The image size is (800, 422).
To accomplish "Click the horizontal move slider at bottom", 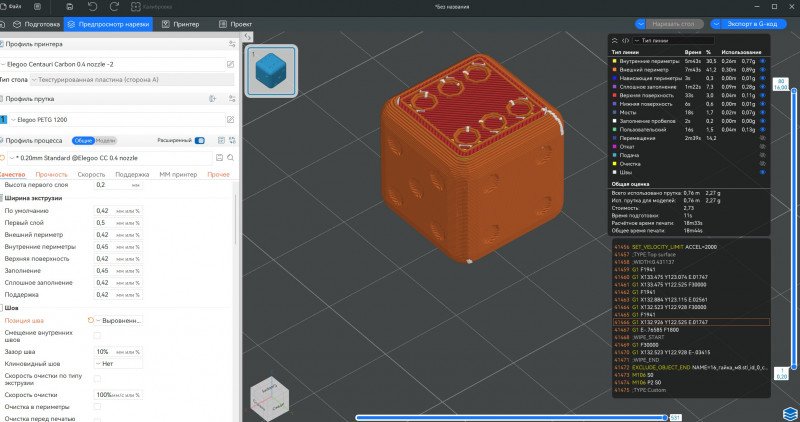I will pos(510,416).
